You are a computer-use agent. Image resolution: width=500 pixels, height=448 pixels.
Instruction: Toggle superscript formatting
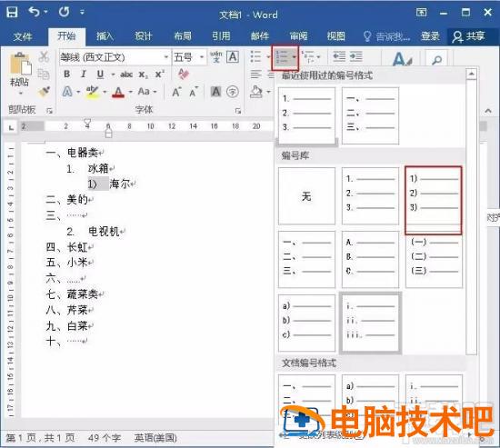tap(159, 75)
